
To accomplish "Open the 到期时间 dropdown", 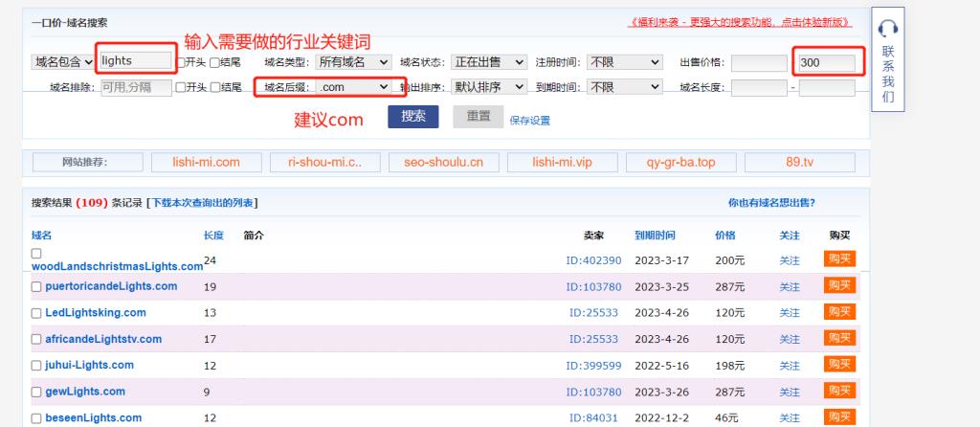I will tap(624, 87).
